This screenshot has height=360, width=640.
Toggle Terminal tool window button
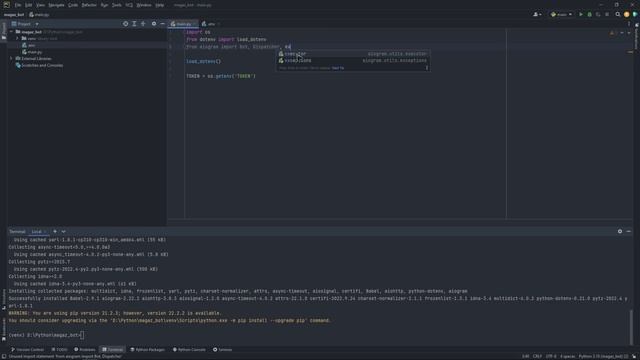coord(113,350)
